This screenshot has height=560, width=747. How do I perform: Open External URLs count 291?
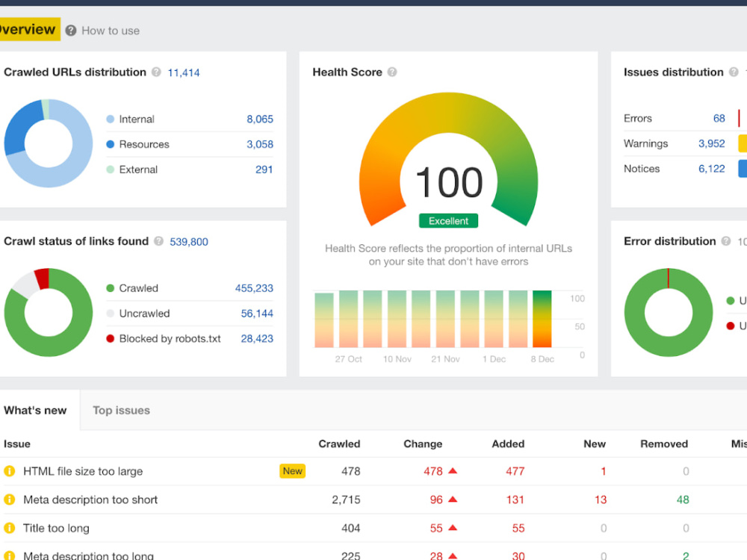[264, 169]
